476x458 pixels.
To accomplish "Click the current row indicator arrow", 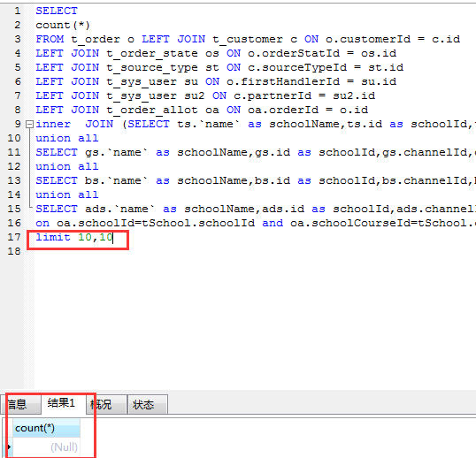I will [x=9, y=447].
